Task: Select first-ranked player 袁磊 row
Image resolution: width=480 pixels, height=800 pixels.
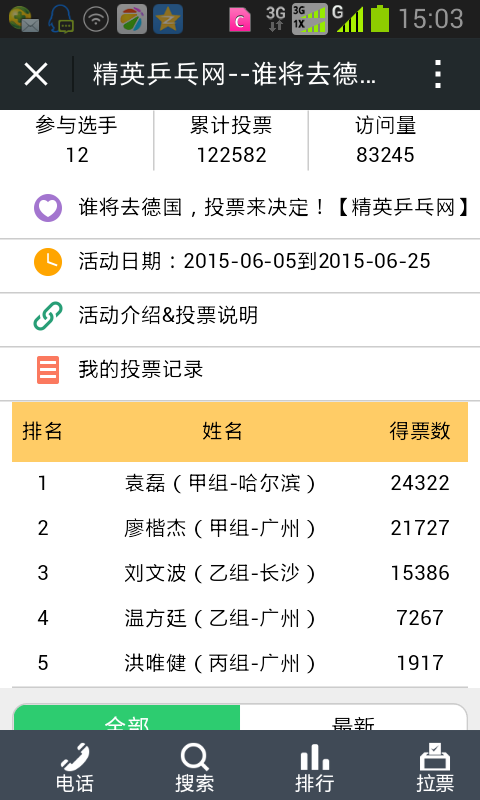Action: (x=240, y=483)
